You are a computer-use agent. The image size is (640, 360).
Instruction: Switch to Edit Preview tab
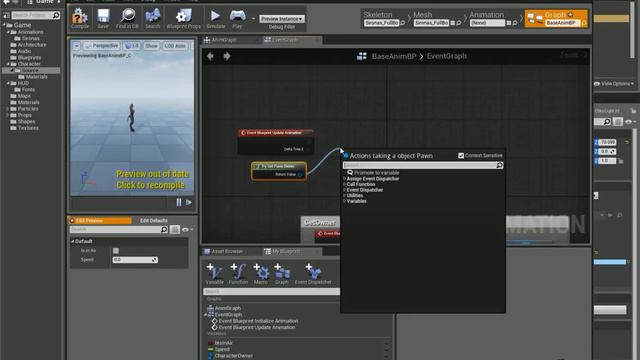pyautogui.click(x=100, y=220)
